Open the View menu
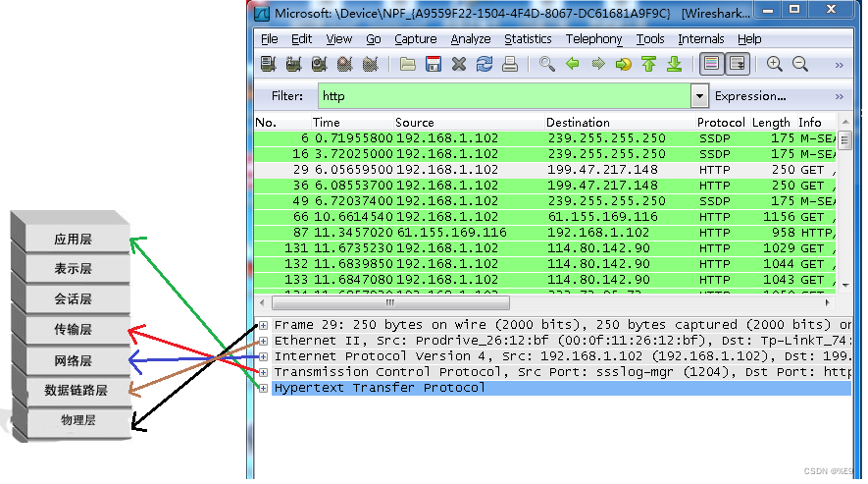This screenshot has height=484, width=868. [x=338, y=39]
